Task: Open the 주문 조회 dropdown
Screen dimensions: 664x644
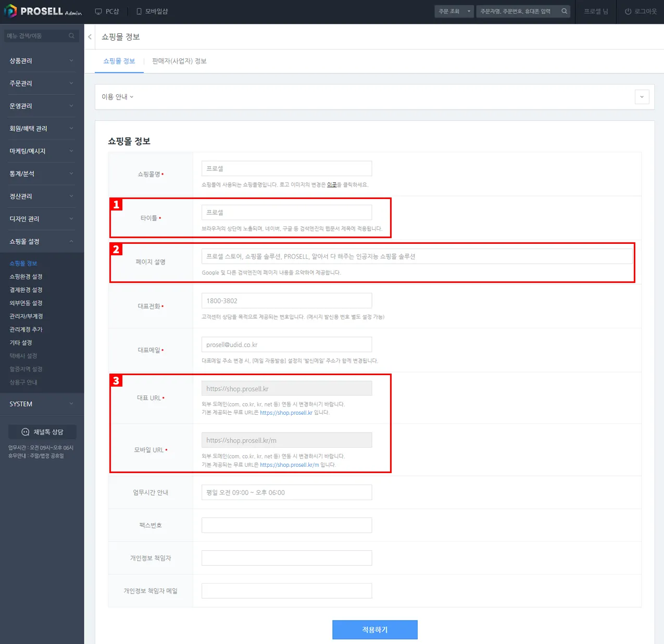Action: (454, 11)
